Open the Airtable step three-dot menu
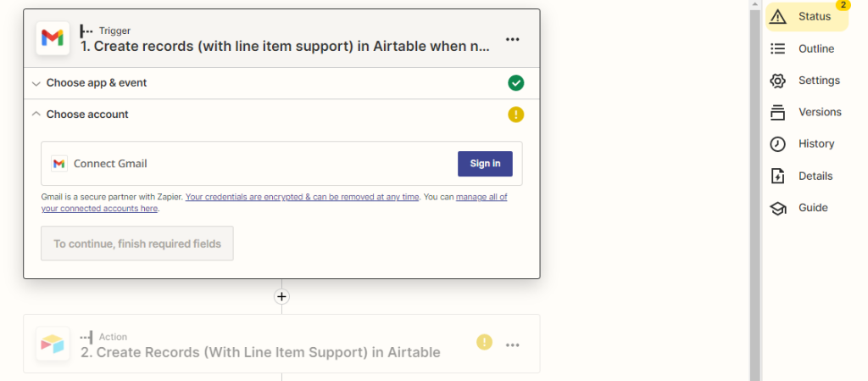The image size is (868, 381). (513, 345)
